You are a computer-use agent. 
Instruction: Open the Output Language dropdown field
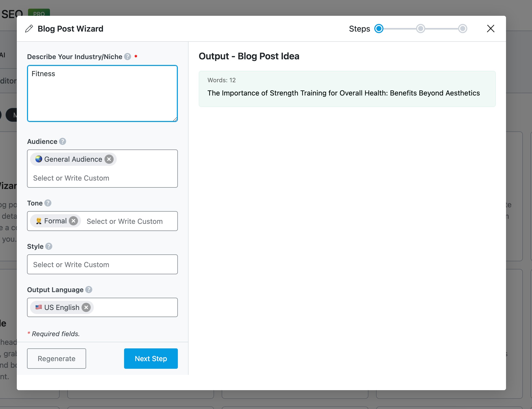tap(102, 307)
